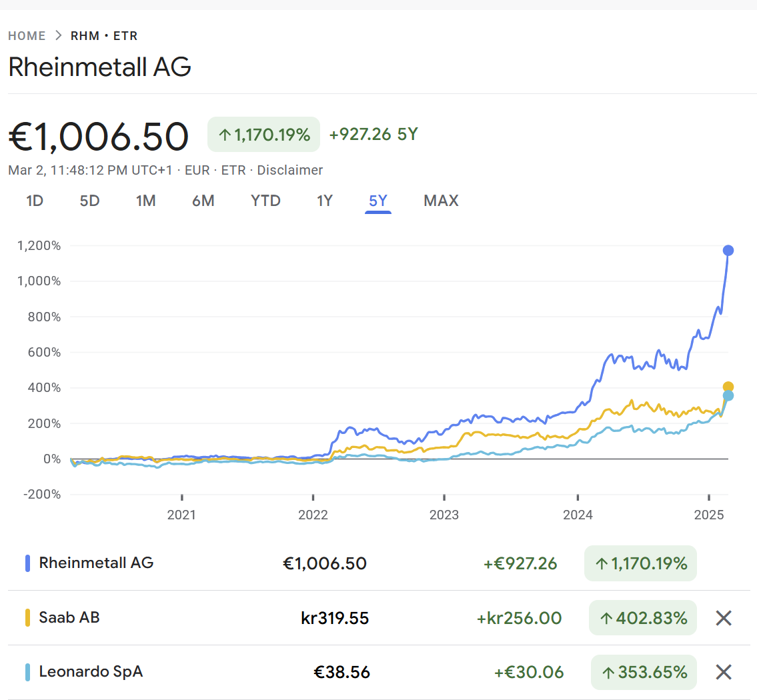The image size is (757, 700).
Task: Open the MAX time range
Action: coord(441,201)
